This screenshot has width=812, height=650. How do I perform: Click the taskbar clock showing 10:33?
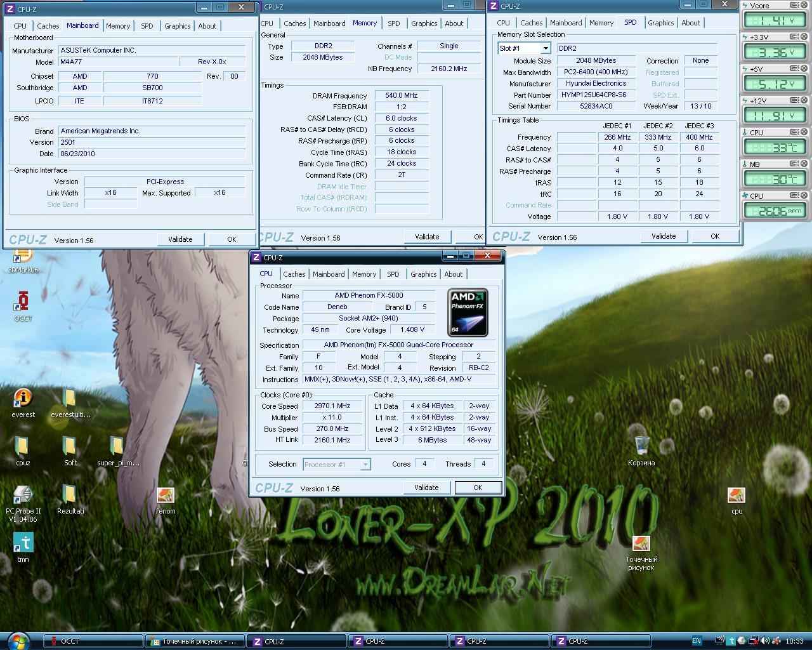[x=794, y=641]
